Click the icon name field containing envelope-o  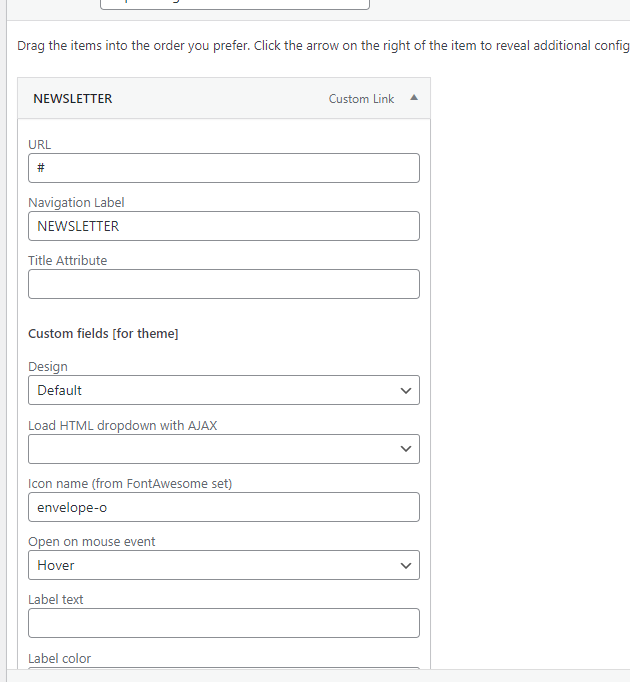click(223, 507)
